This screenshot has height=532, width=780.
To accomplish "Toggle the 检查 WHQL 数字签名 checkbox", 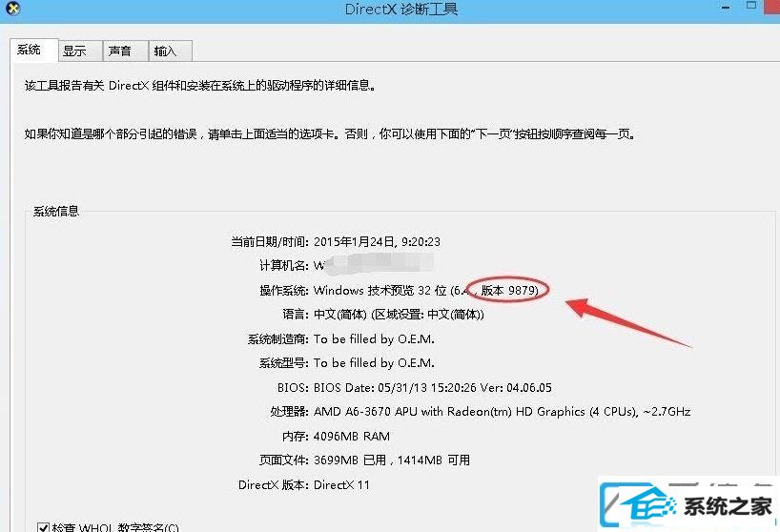I will [43, 527].
